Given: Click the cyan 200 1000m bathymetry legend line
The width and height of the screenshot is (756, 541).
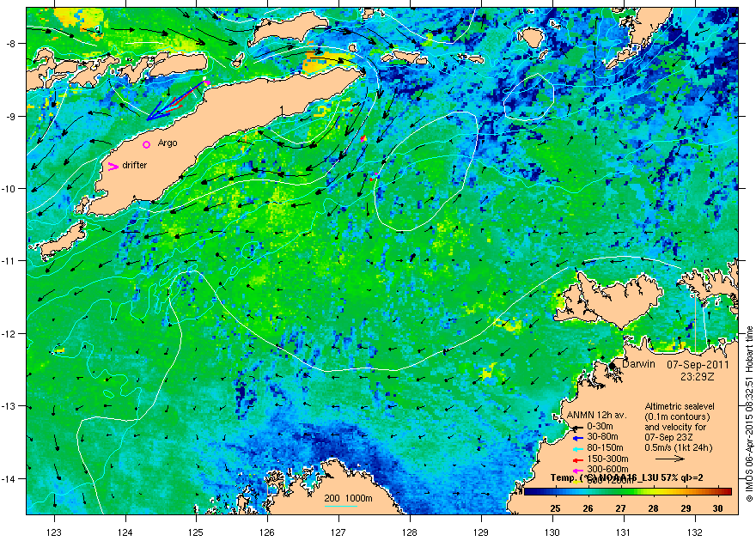Looking at the screenshot, I should click(x=340, y=506).
